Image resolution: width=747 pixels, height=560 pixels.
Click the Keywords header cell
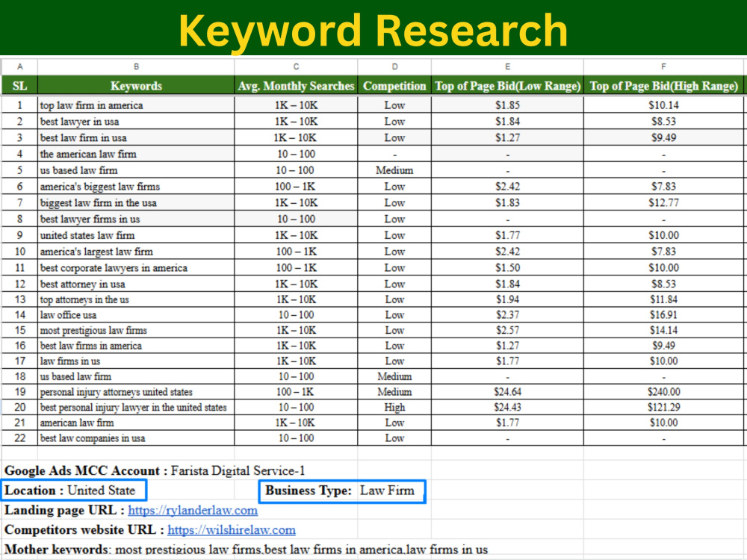(x=136, y=86)
